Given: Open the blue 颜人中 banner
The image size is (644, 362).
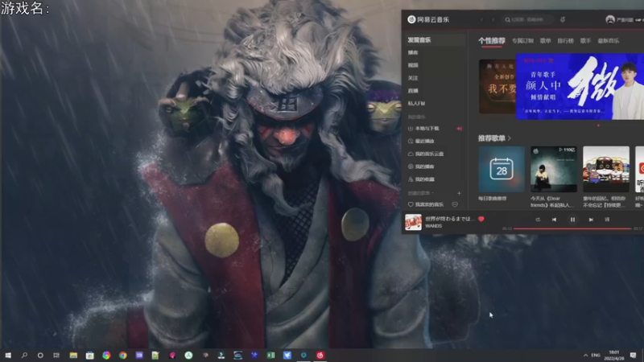Looking at the screenshot, I should point(580,86).
